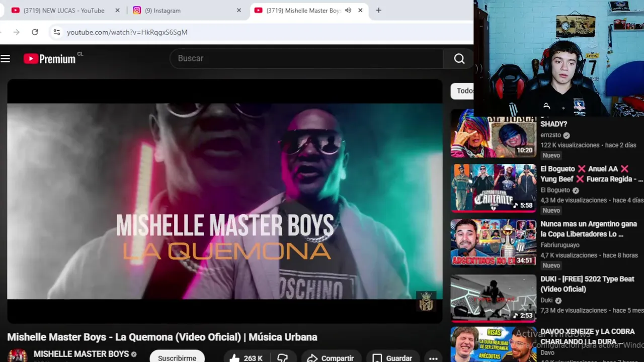The image size is (644, 362).
Task: Open MISHELLE MASTER BOYS channel name link
Action: 82,354
